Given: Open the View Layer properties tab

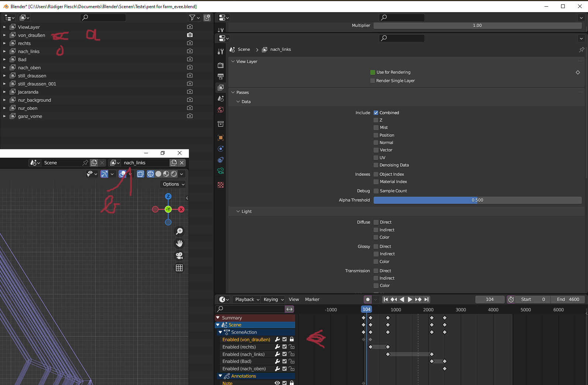Looking at the screenshot, I should click(221, 87).
